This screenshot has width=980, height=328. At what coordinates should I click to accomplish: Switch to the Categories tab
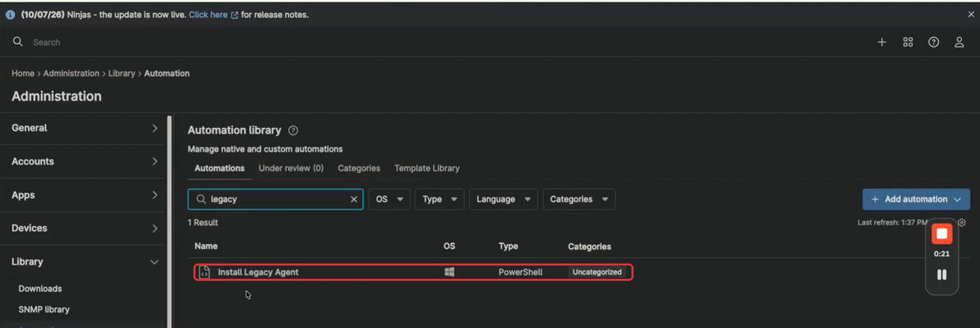click(359, 168)
